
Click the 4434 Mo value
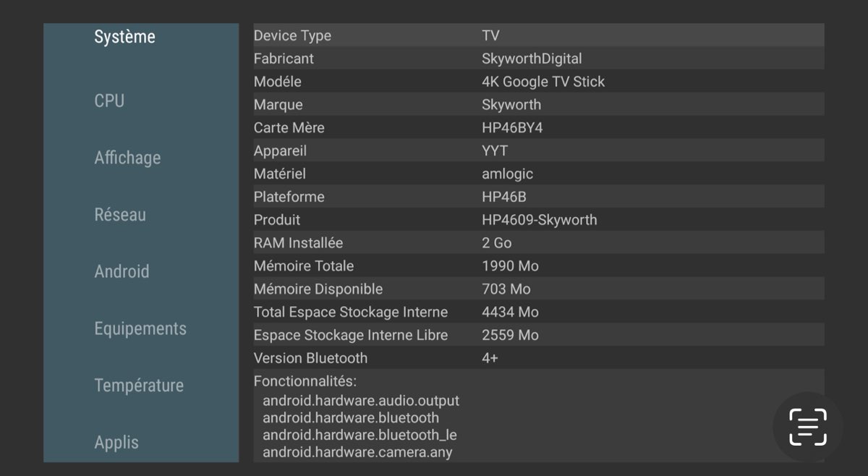click(510, 312)
